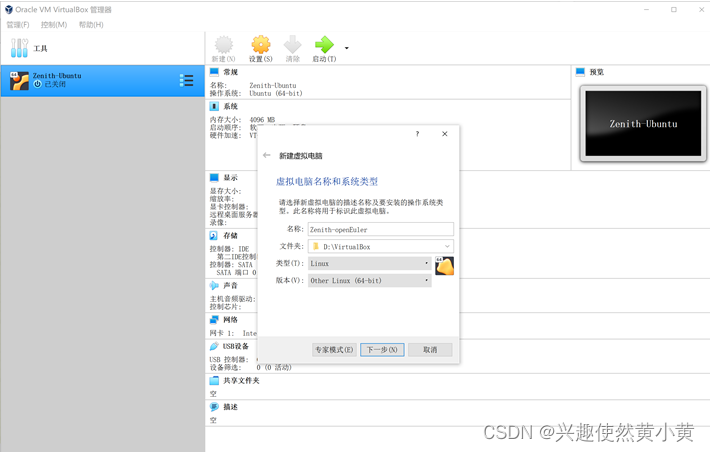
Task: Click Cancel (取消) button
Action: pos(430,350)
